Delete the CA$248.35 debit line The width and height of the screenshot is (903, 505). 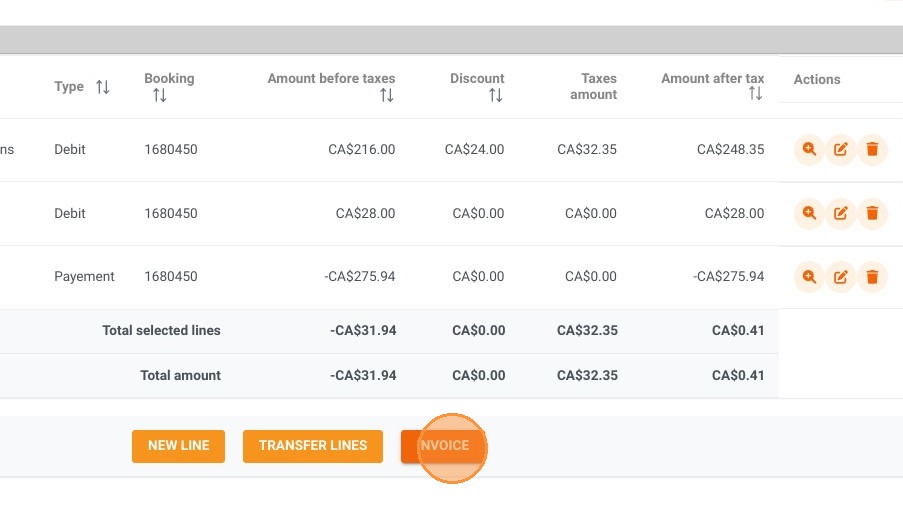(872, 149)
